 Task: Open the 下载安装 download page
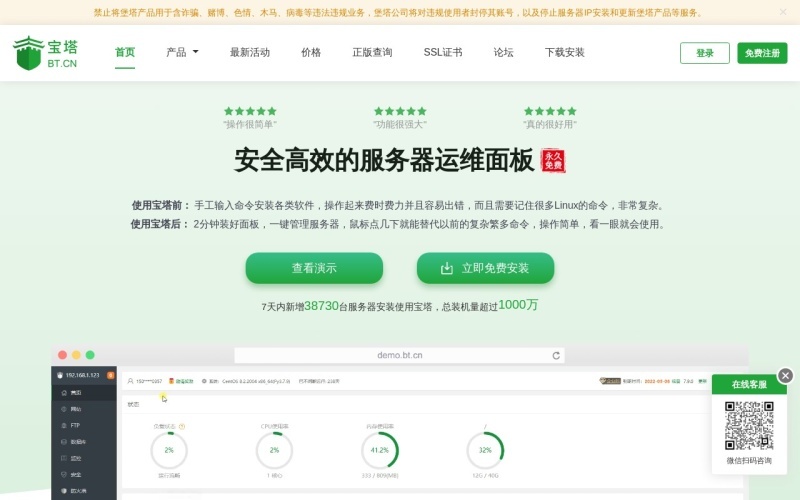pos(565,52)
